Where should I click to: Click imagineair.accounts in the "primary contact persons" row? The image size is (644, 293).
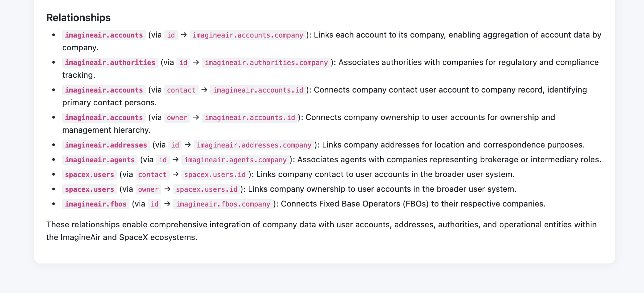click(x=104, y=90)
